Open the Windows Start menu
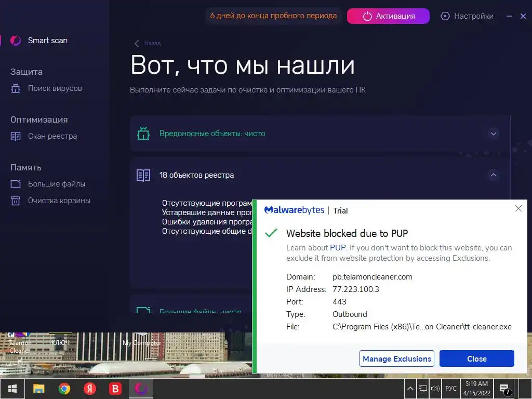532x399 pixels. click(x=12, y=389)
